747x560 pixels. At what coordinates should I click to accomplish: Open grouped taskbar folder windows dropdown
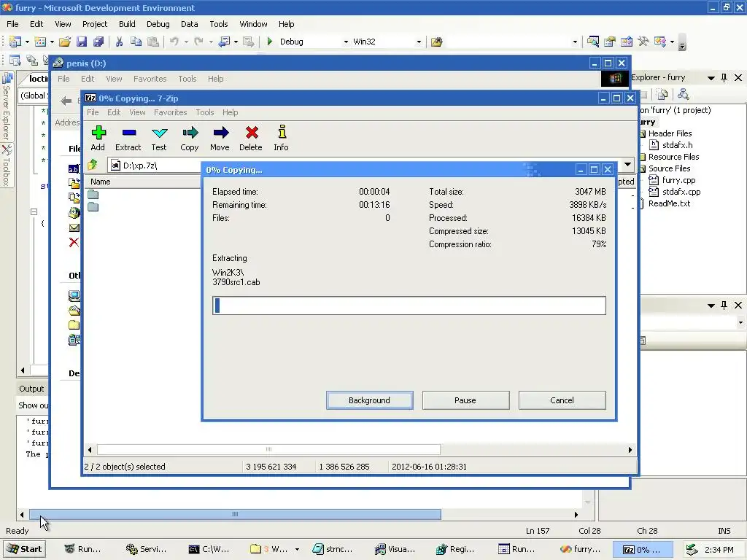click(x=298, y=549)
